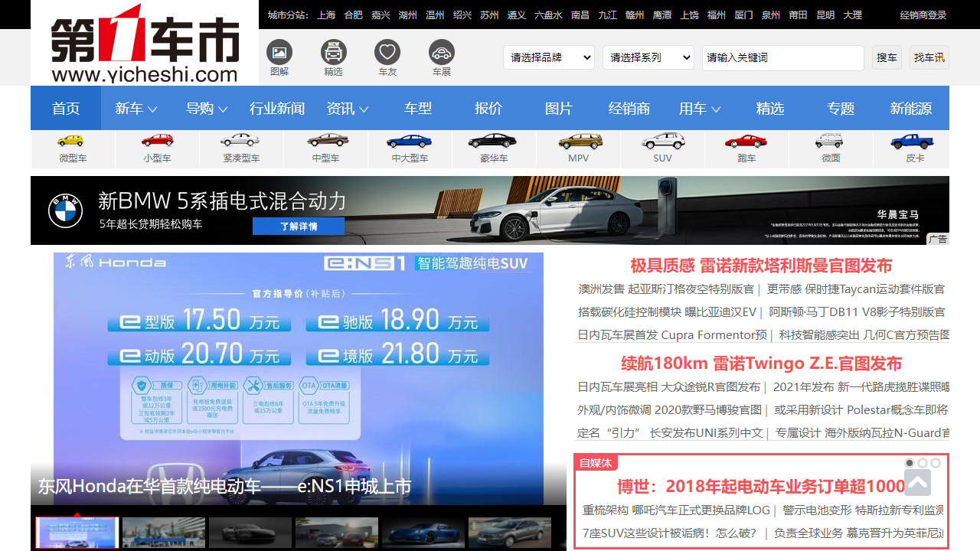The height and width of the screenshot is (551, 980).
Task: Expand the 新车 menu
Action: [x=136, y=109]
